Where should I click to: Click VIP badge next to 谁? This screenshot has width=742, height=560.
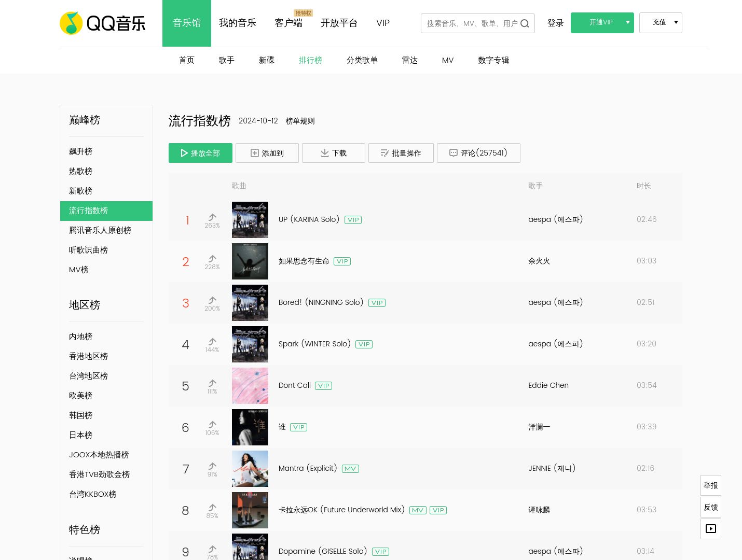299,427
